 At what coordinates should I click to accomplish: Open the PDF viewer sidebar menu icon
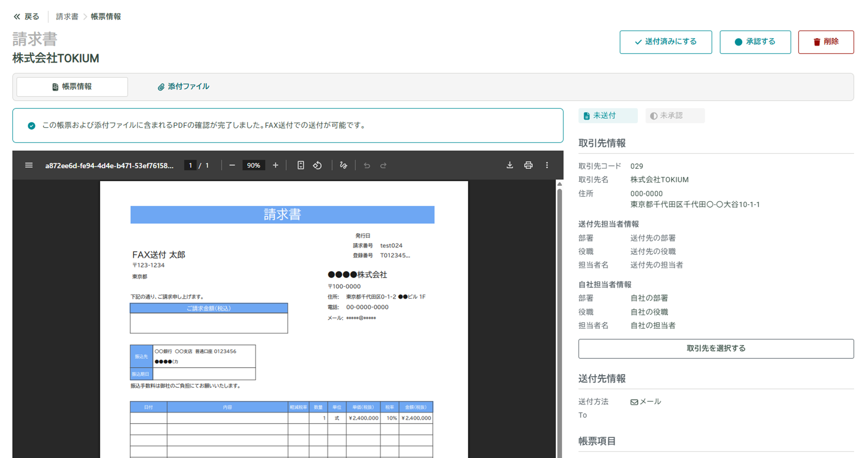(x=29, y=165)
